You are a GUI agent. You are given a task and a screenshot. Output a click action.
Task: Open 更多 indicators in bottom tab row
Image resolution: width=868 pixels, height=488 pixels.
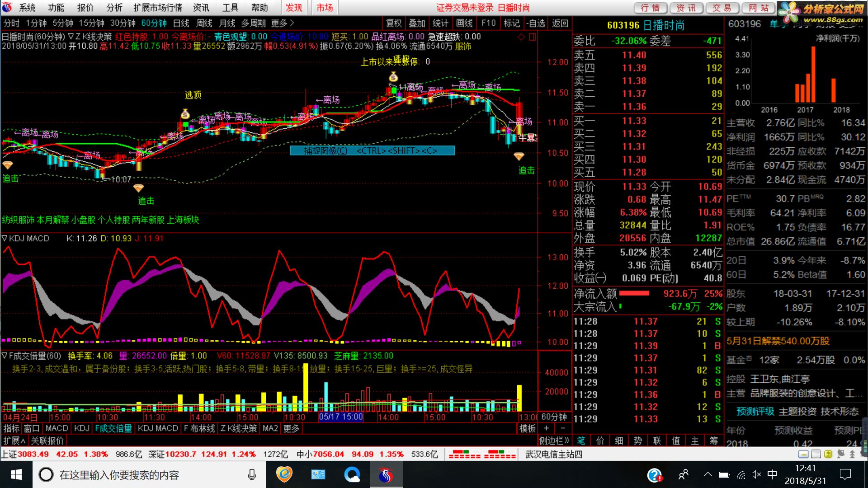pos(291,428)
